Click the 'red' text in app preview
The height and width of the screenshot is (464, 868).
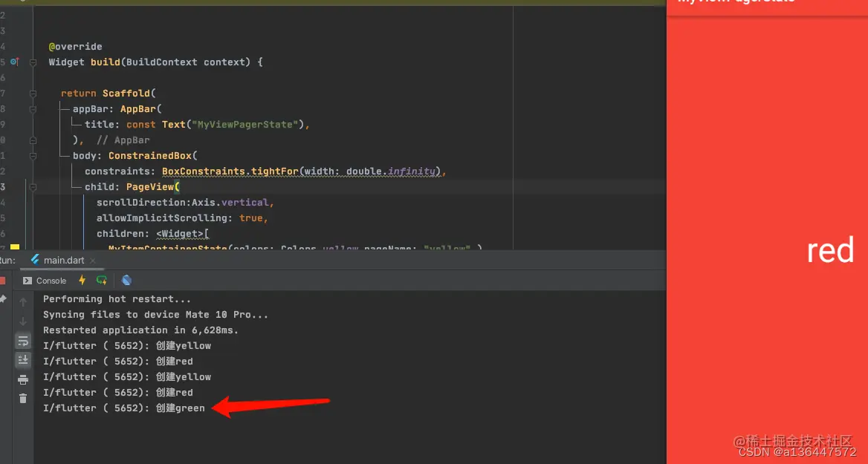click(830, 251)
